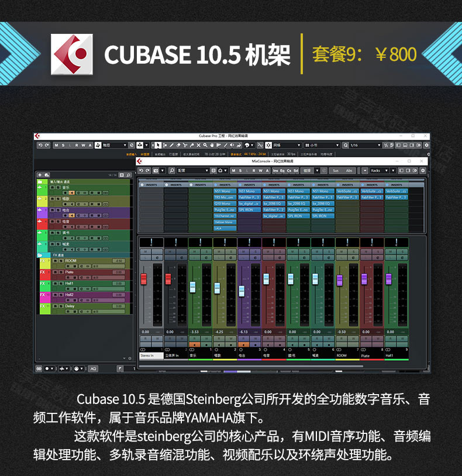Click the purple fader on ROOM channel
The width and height of the screenshot is (462, 476).
(x=340, y=280)
